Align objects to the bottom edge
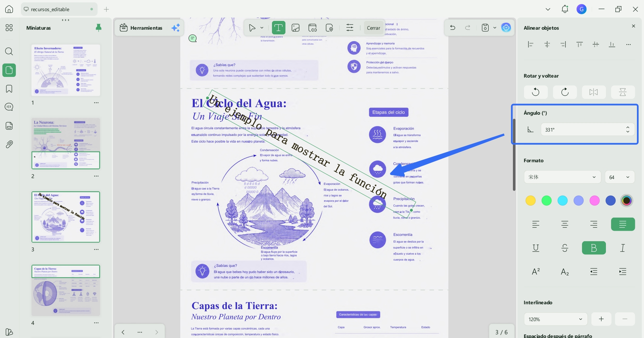The height and width of the screenshot is (338, 644). (x=612, y=44)
